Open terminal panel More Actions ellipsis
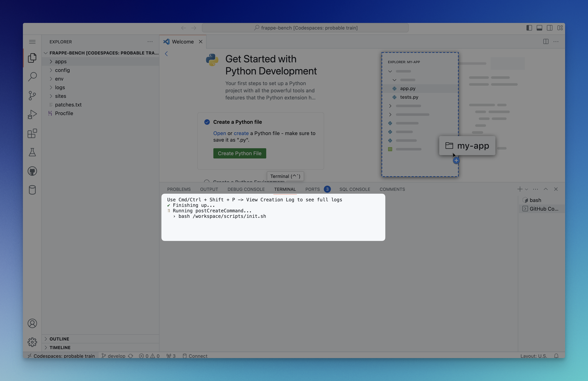 coord(535,189)
